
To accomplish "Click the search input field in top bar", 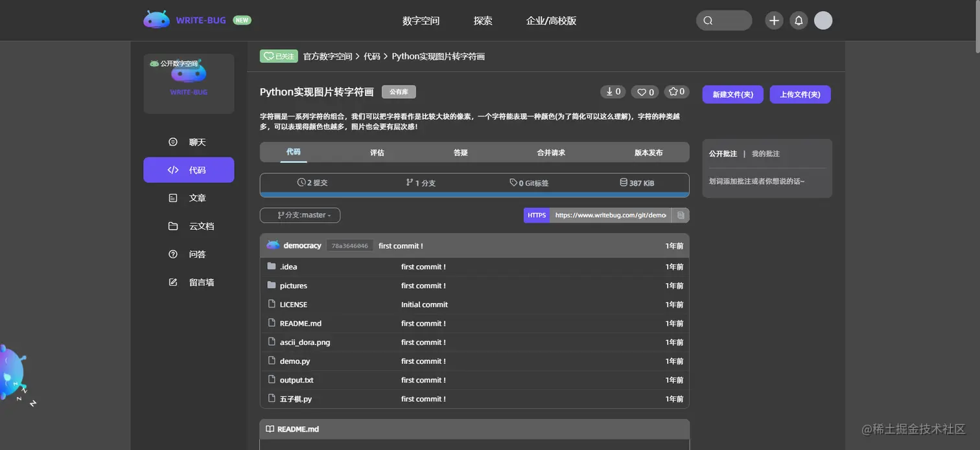I will (724, 20).
